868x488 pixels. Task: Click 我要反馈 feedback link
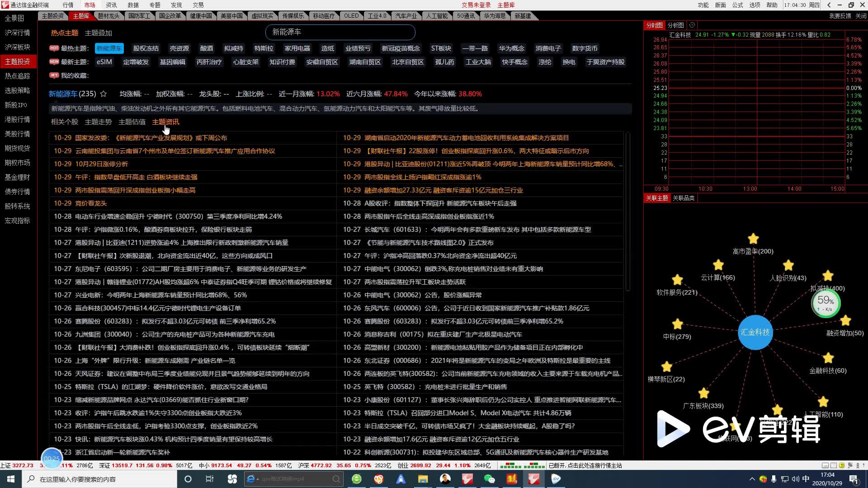[840, 16]
